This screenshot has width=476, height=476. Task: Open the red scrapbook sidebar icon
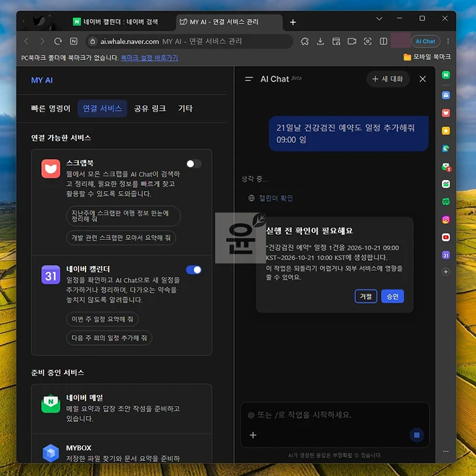click(x=445, y=113)
